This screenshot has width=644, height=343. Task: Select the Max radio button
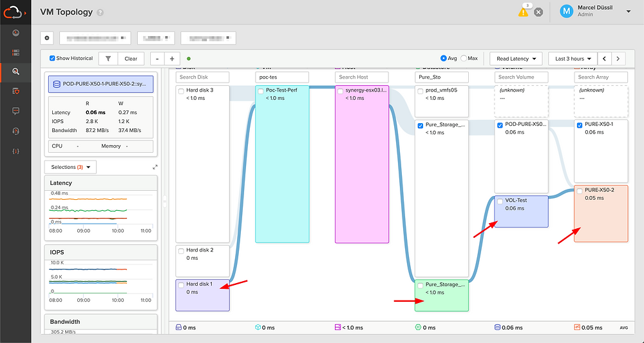(464, 59)
